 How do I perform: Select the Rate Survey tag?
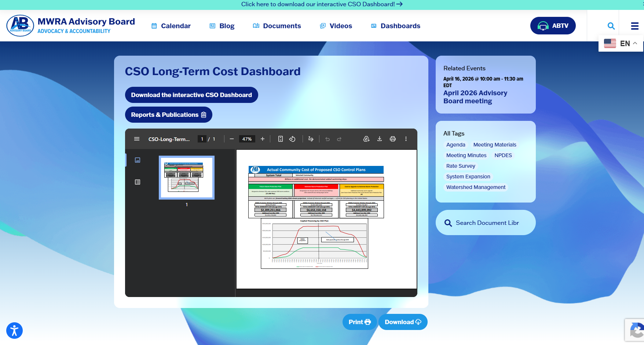[461, 166]
